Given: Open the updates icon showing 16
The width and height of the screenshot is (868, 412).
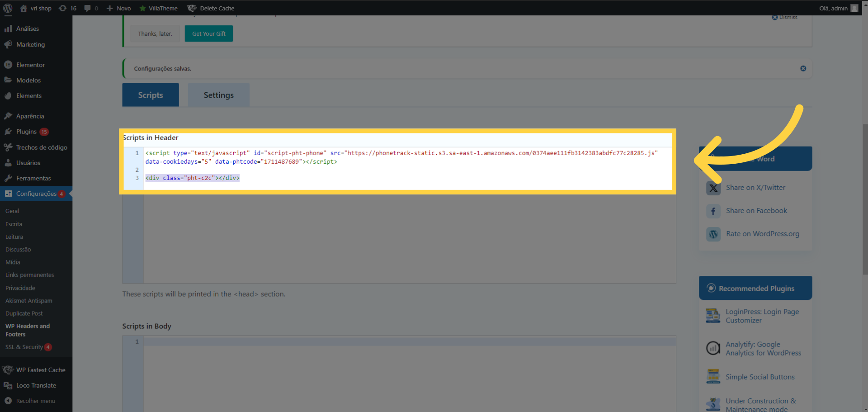Looking at the screenshot, I should coord(63,8).
